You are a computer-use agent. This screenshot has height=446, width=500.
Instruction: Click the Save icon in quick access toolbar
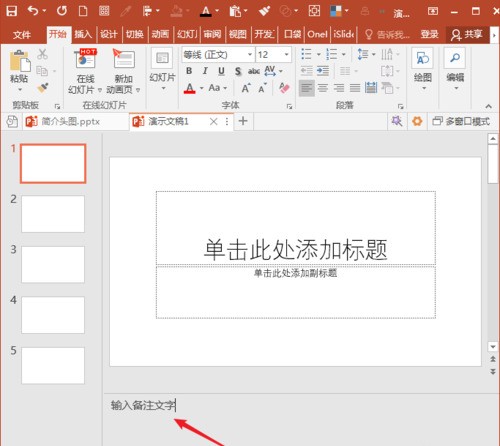[12, 11]
